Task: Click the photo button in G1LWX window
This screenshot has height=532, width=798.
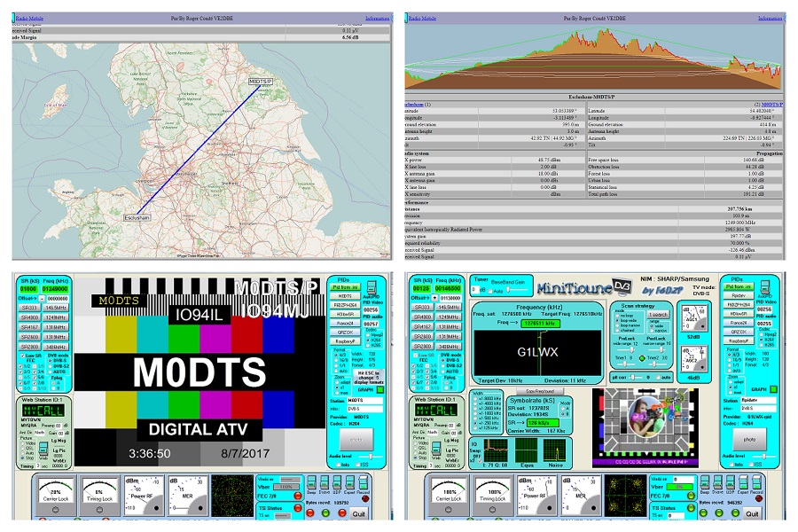Action: (748, 439)
